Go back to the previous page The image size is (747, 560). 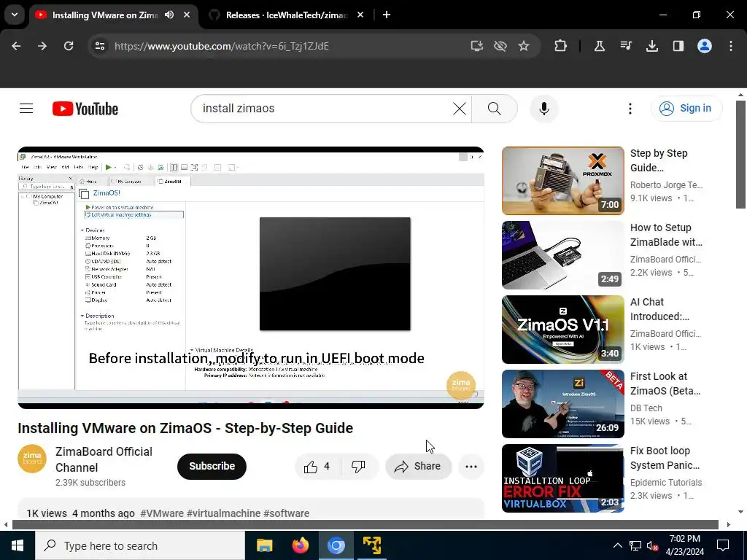coord(16,46)
